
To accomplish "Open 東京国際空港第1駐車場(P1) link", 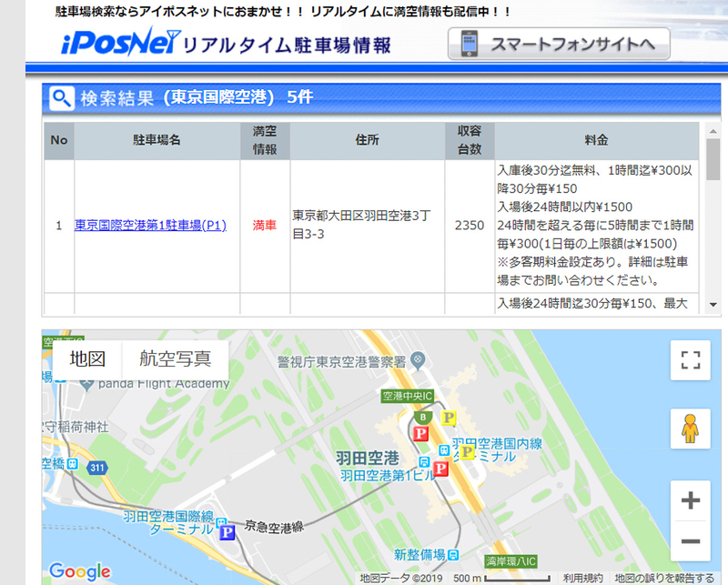I will coord(150,226).
